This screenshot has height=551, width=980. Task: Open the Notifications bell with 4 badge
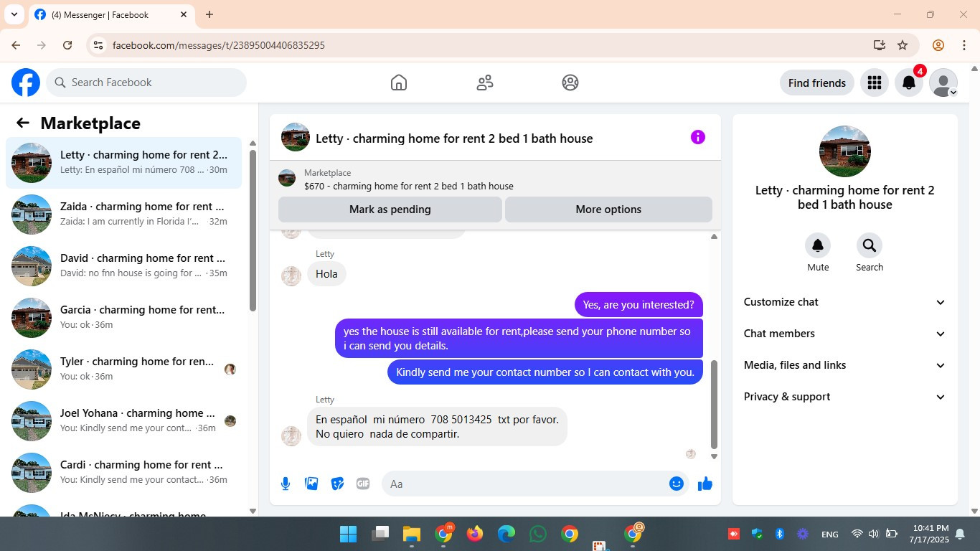(909, 83)
